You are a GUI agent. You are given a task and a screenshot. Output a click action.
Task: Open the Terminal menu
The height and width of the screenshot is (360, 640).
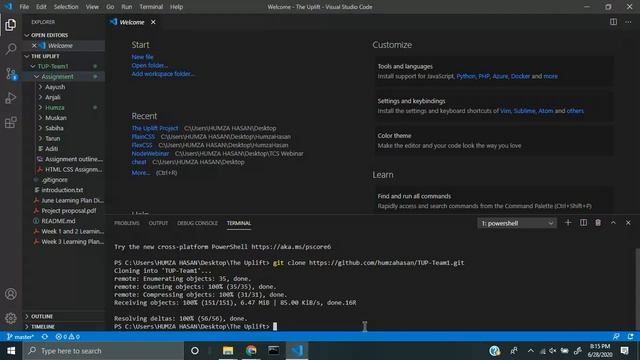[151, 7]
